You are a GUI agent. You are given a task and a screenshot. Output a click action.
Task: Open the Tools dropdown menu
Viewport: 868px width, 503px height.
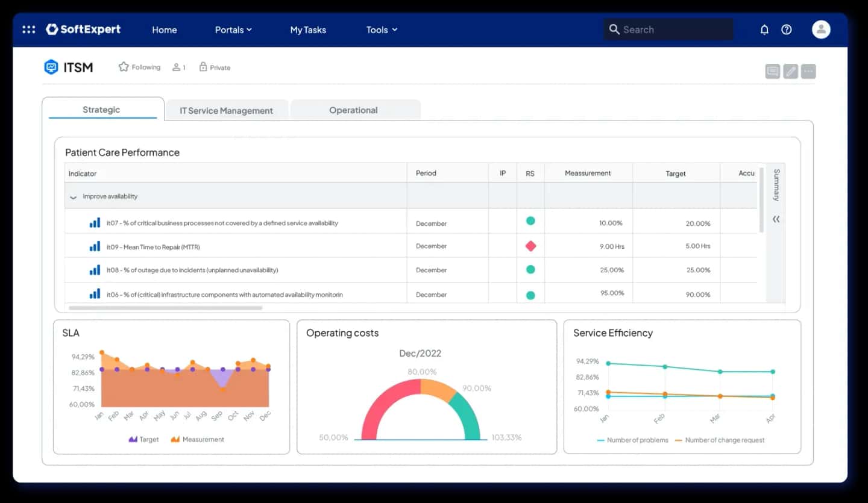pyautogui.click(x=382, y=30)
